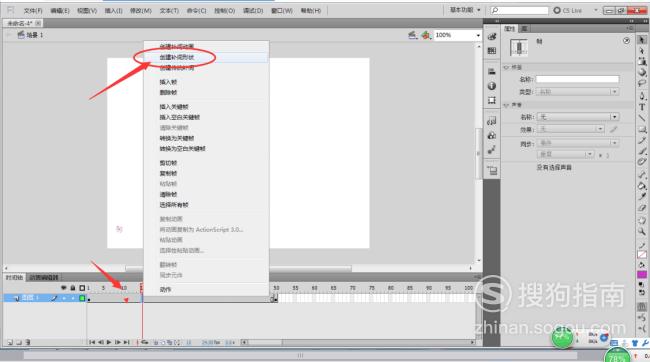Click the label name input field
This screenshot has width=650, height=362.
577,79
